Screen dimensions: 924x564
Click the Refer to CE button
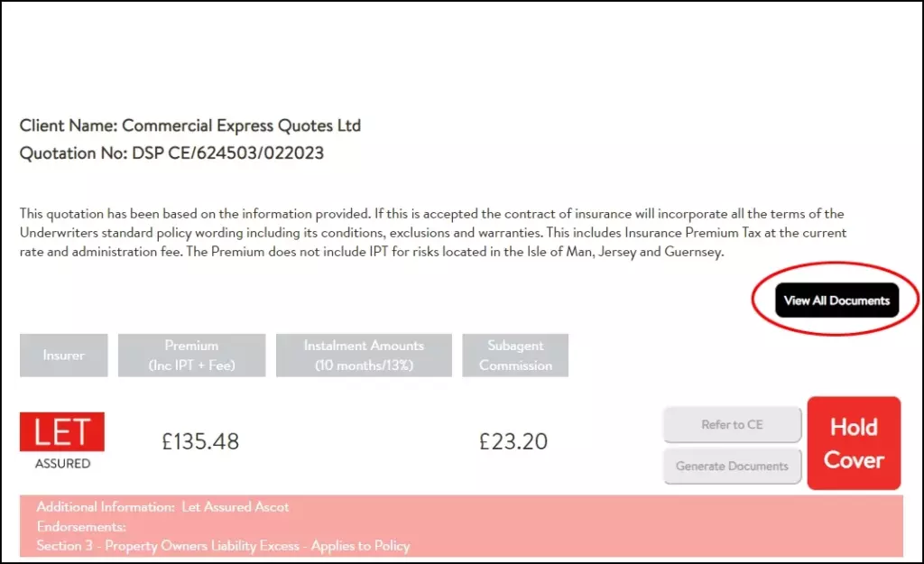[732, 425]
